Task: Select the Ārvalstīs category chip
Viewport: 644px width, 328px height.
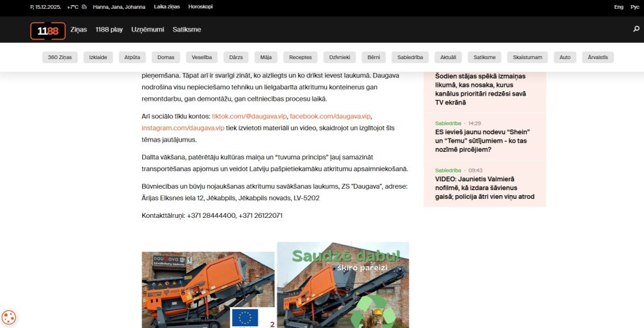Action: tap(597, 57)
